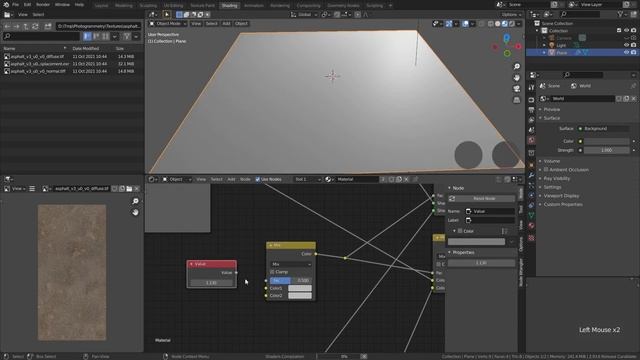
Task: Open the Object Data green triangle tab
Action: (531, 215)
